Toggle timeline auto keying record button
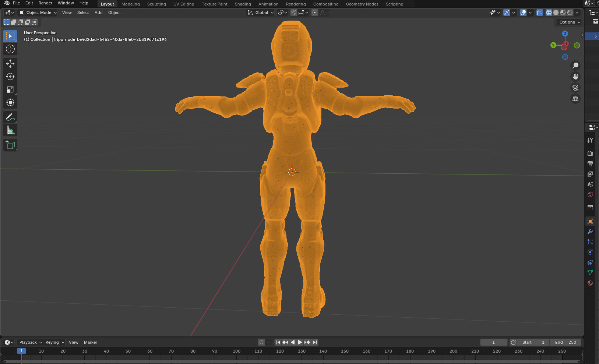 pos(261,342)
